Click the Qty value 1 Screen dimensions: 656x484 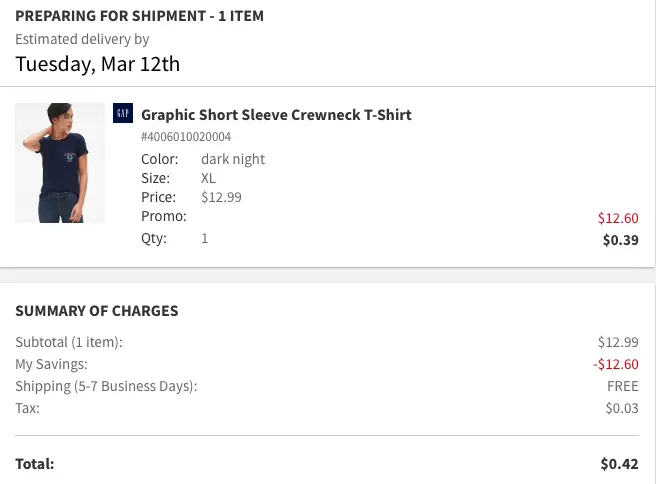pos(205,238)
